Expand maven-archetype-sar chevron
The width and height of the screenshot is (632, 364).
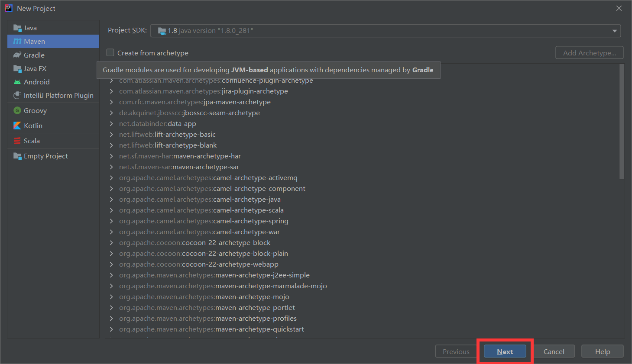pyautogui.click(x=111, y=167)
